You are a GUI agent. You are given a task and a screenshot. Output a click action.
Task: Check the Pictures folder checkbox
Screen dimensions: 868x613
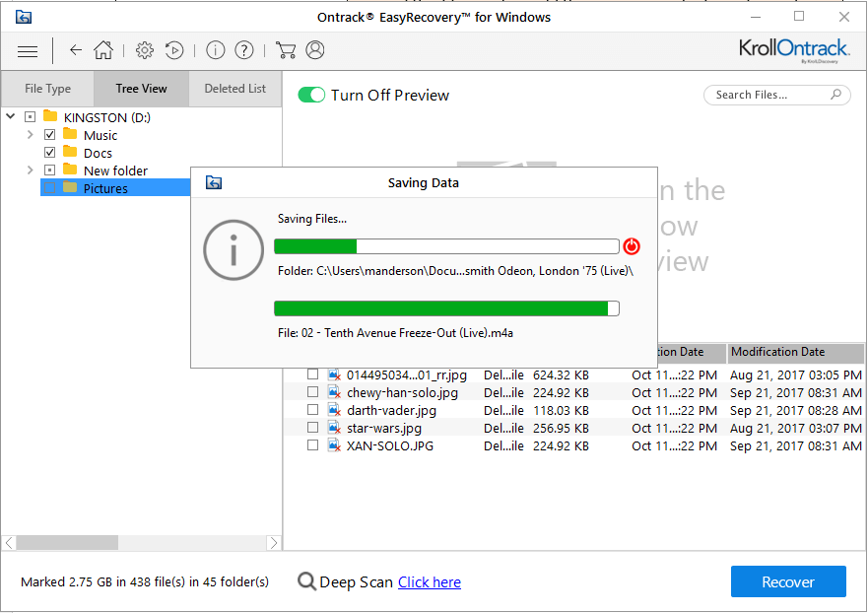click(50, 188)
